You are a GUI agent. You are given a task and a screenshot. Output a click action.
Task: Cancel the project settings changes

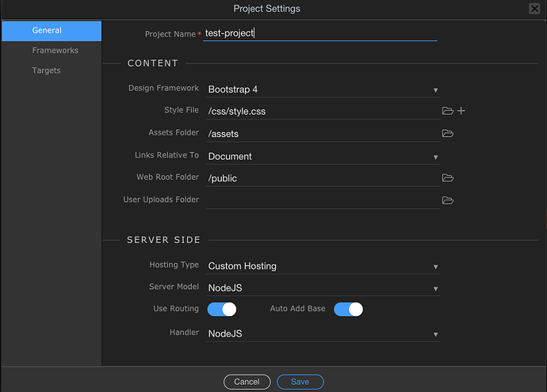coord(247,382)
